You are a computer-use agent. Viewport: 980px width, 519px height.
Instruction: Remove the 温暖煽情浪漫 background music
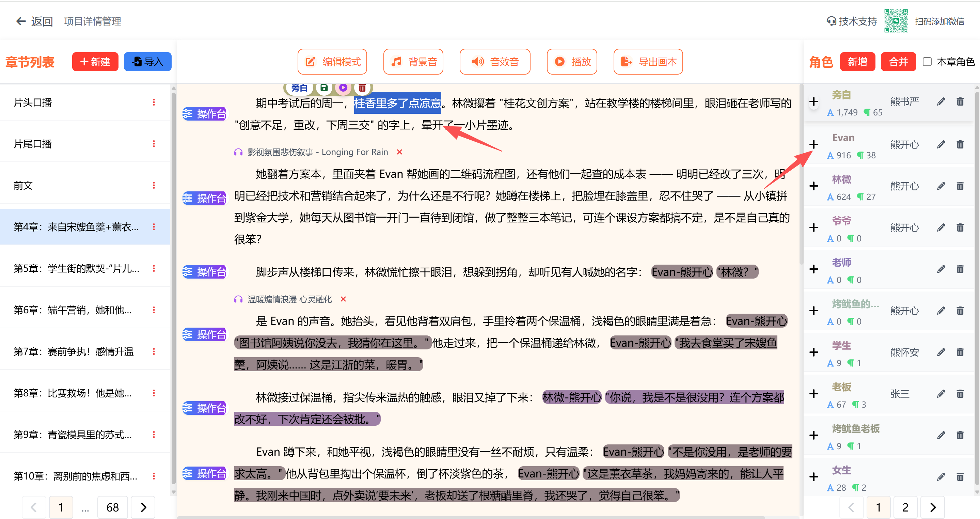point(343,299)
